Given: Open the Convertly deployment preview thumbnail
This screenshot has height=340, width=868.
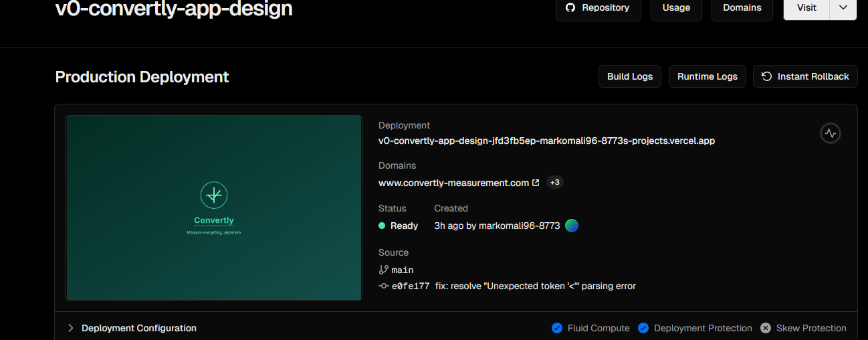Looking at the screenshot, I should 213,207.
